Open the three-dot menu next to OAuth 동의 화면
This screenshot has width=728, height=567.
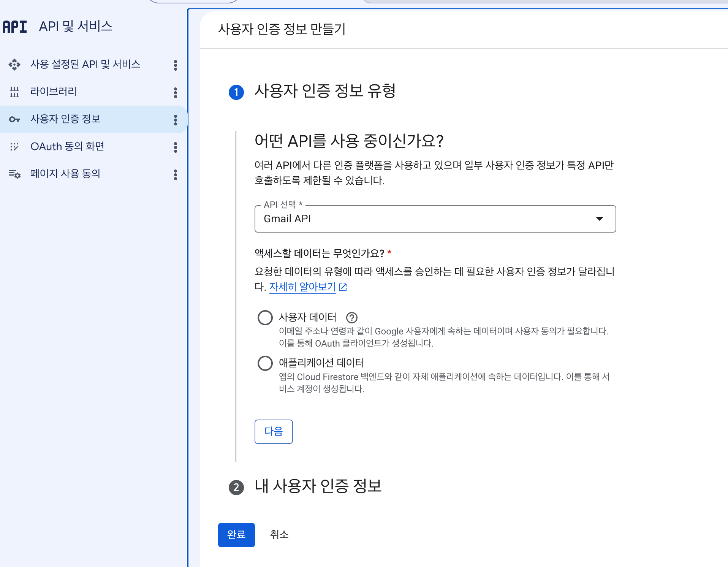pos(175,147)
